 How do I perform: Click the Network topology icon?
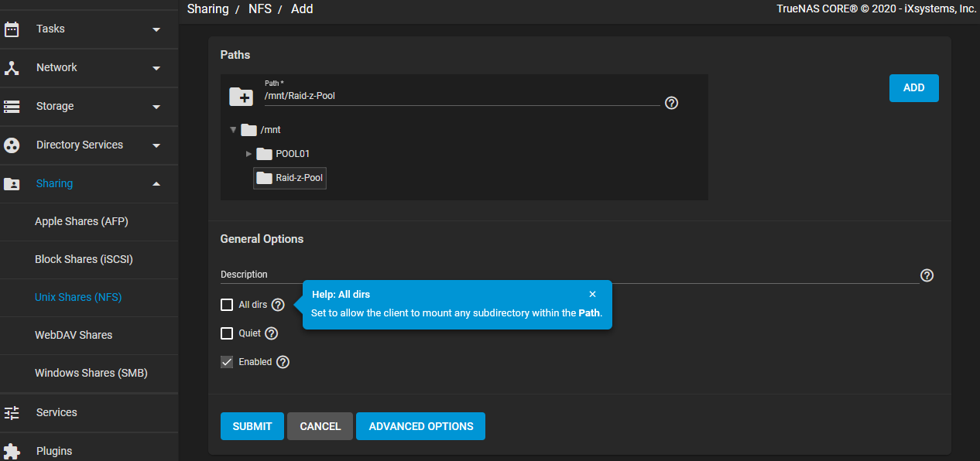(12, 68)
